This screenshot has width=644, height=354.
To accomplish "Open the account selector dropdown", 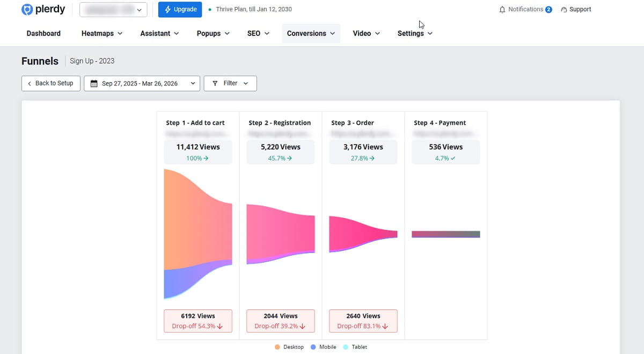I will [113, 10].
